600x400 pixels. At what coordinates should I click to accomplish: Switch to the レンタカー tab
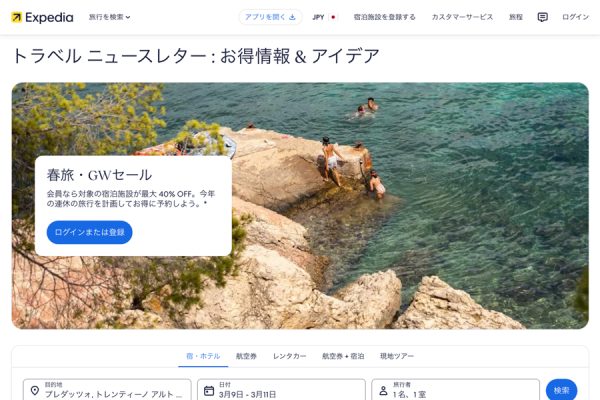289,356
